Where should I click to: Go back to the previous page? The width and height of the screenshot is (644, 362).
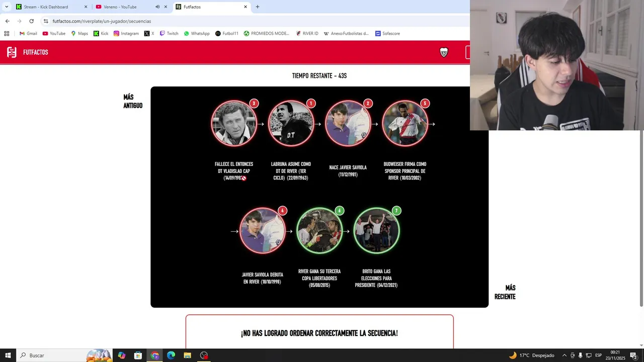pyautogui.click(x=7, y=21)
